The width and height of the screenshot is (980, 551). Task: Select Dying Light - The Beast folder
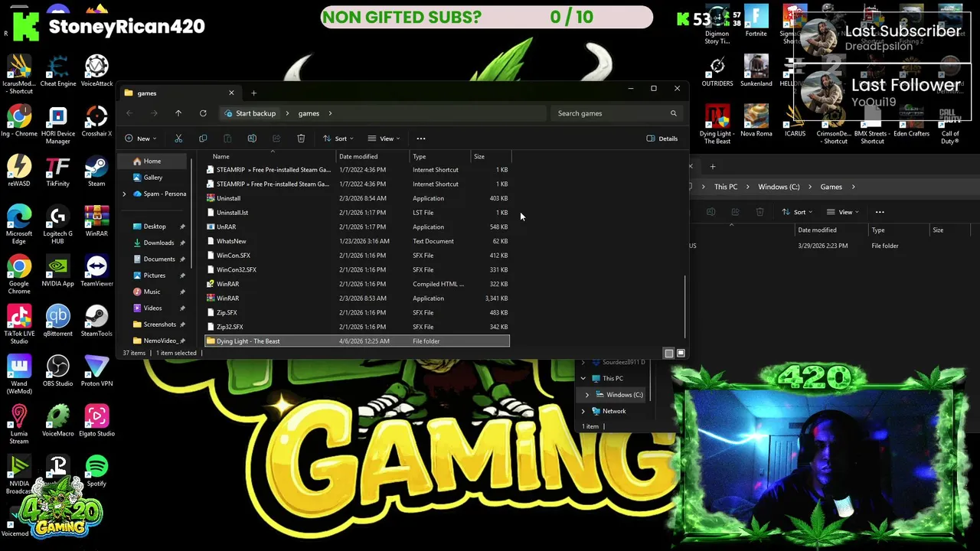[357, 341]
